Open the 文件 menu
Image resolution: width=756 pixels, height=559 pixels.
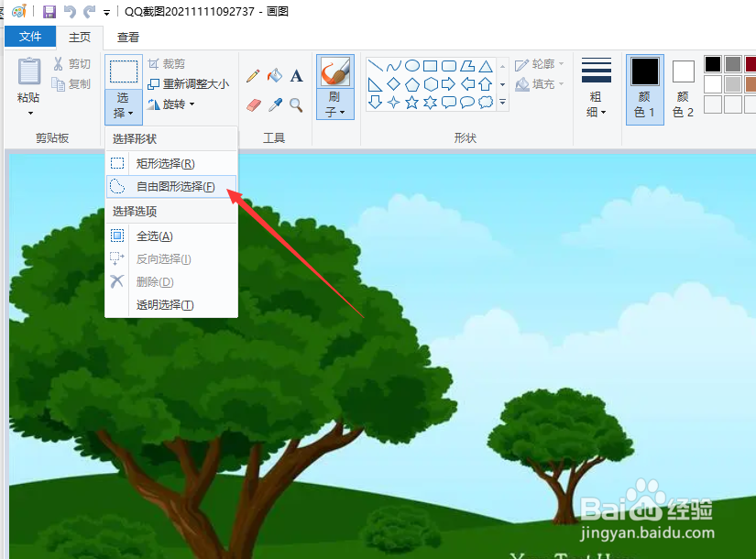[29, 37]
